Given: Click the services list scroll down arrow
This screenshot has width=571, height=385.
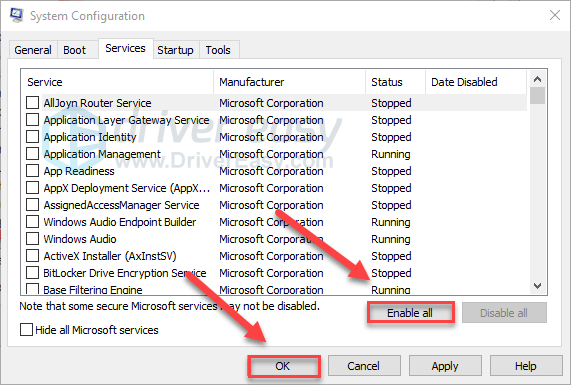Looking at the screenshot, I should coord(537,286).
